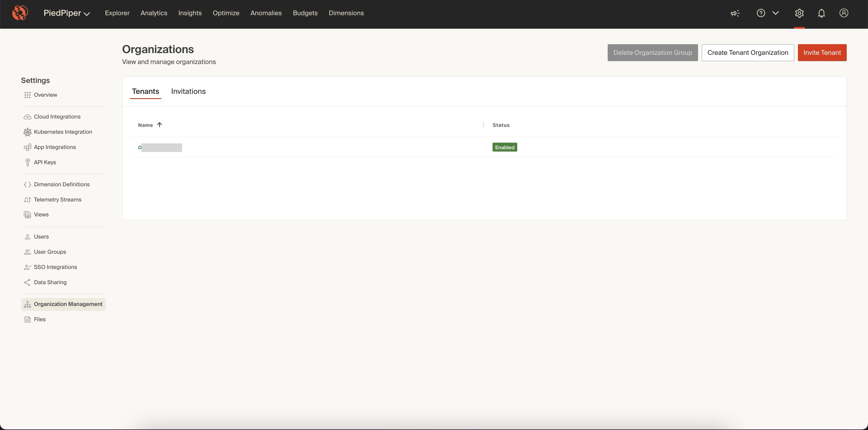Click the Name column header label
The width and height of the screenshot is (868, 430).
click(x=145, y=125)
